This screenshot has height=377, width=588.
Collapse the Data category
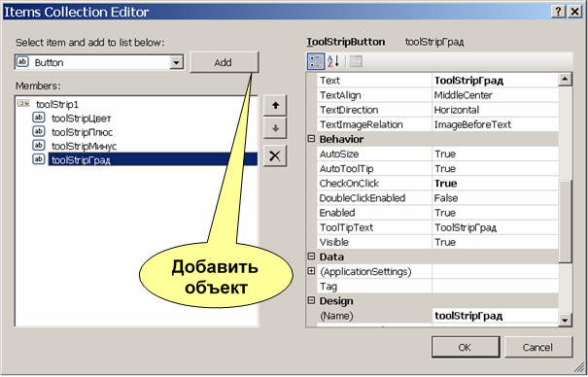[x=311, y=257]
